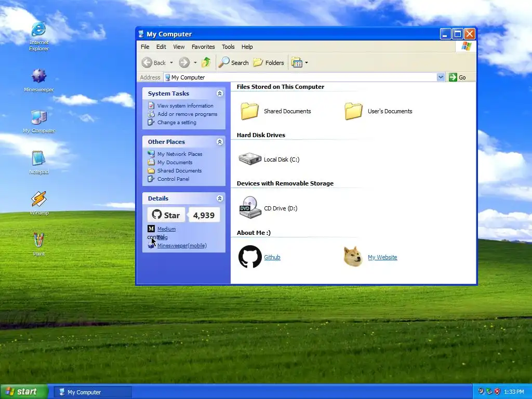The width and height of the screenshot is (532, 399).
Task: Open the View menu
Action: 179,47
